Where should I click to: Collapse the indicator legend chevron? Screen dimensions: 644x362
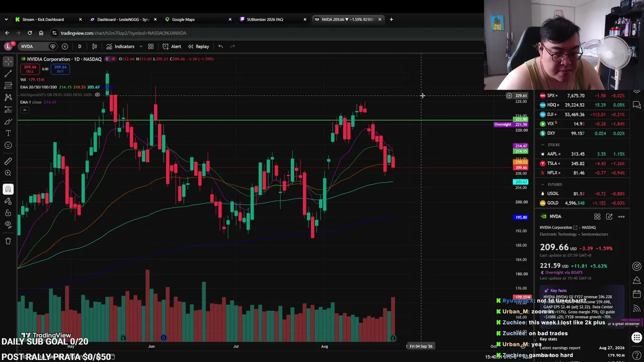point(24,110)
